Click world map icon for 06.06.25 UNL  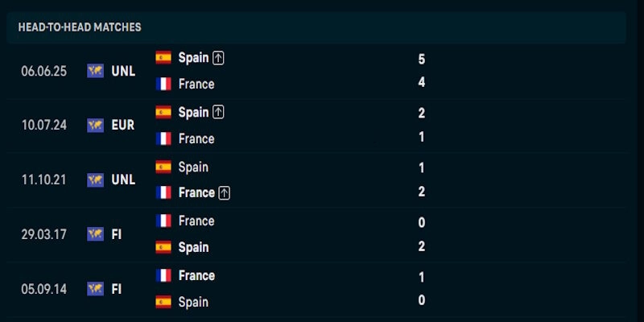[x=95, y=71]
